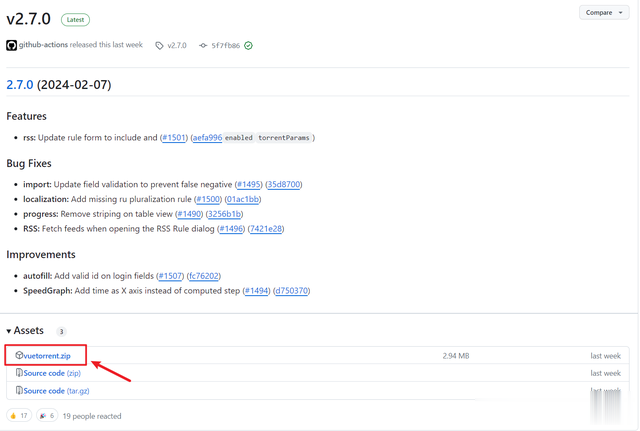Open pull request #1495
The width and height of the screenshot is (640, 431).
249,184
